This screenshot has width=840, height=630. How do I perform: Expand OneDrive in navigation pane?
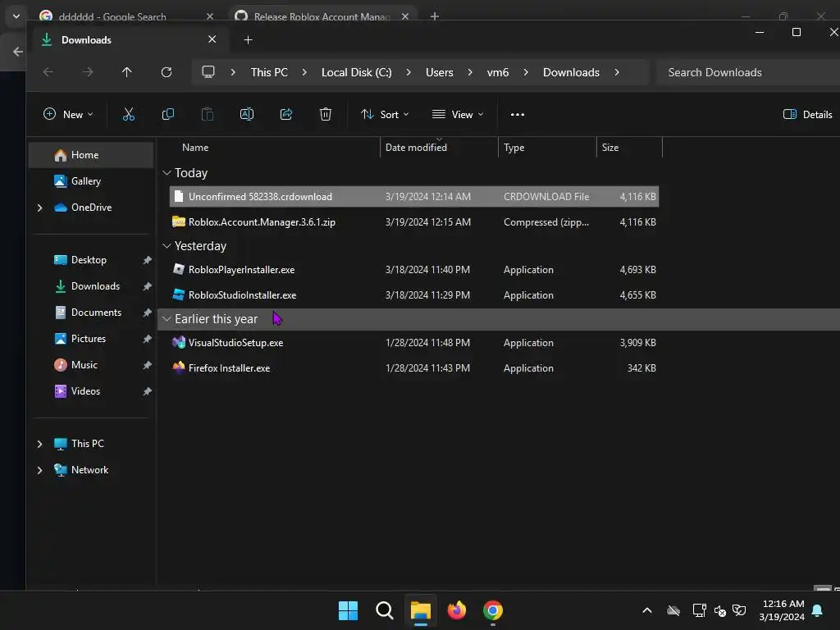coord(39,208)
